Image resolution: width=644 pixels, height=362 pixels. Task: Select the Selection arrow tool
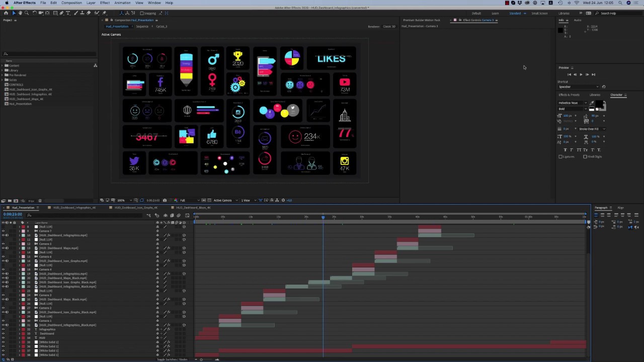click(x=14, y=13)
